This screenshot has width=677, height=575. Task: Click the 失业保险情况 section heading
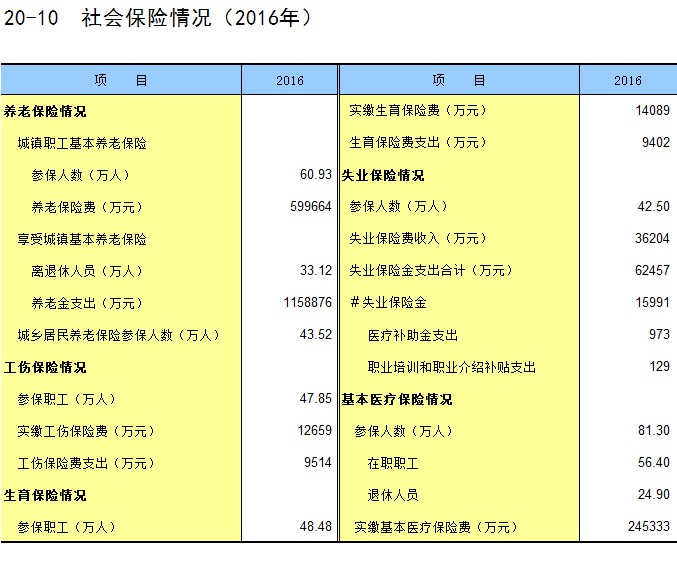(383, 175)
